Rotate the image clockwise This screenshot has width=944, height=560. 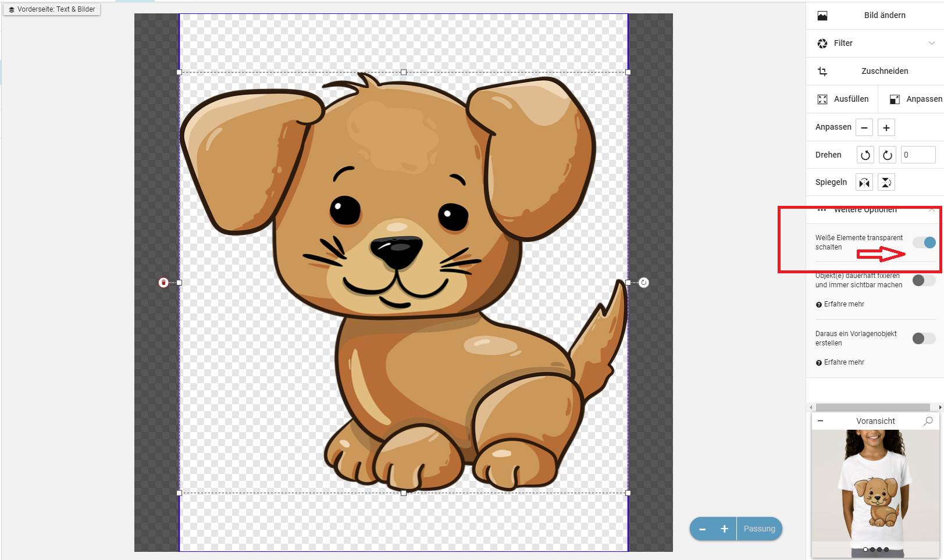(x=887, y=155)
